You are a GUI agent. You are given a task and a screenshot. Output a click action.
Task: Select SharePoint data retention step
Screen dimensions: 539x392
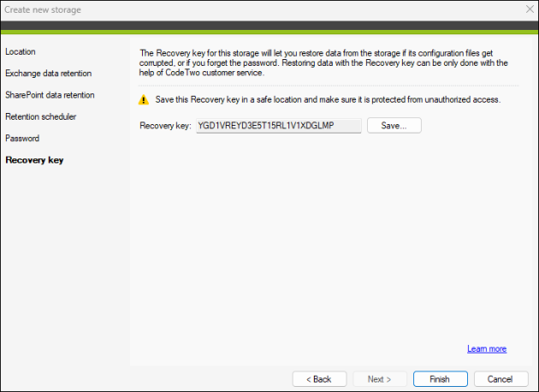[50, 95]
